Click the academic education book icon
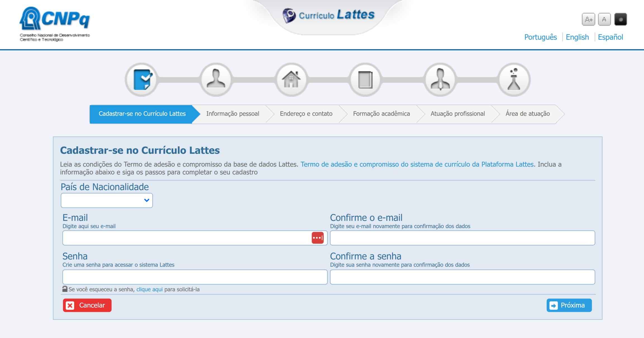This screenshot has height=338, width=644. coord(365,80)
